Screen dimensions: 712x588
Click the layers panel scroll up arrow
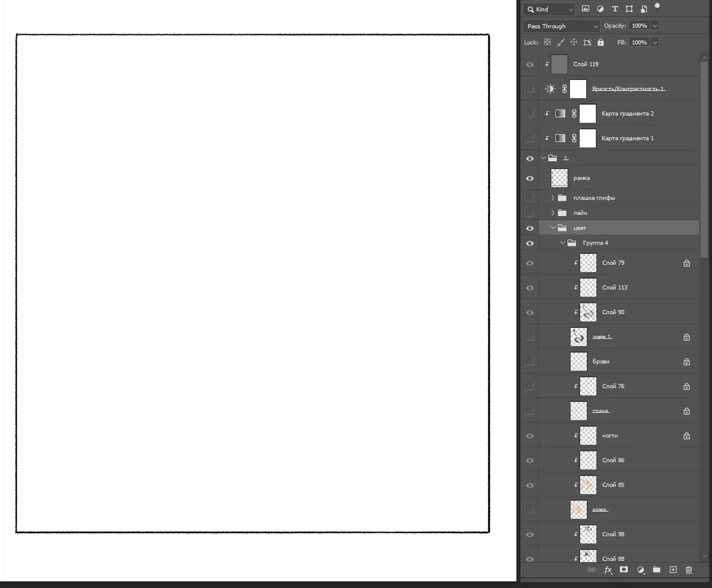coord(705,58)
